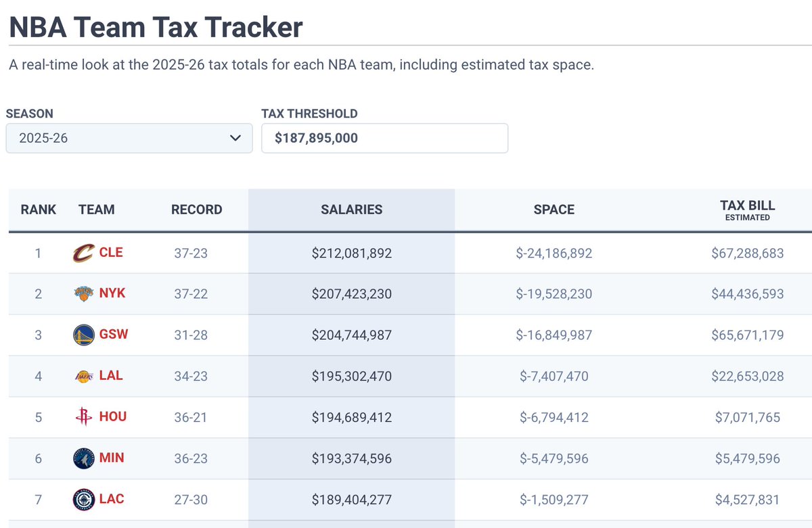Viewport: 812px width, 528px height.
Task: Click rank number 4 in the LAL row
Action: 39,377
